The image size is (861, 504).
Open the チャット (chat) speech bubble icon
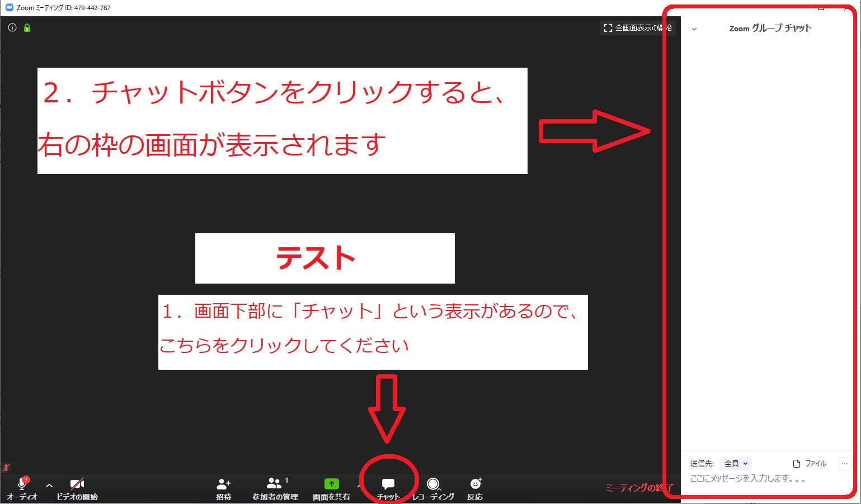point(388,484)
